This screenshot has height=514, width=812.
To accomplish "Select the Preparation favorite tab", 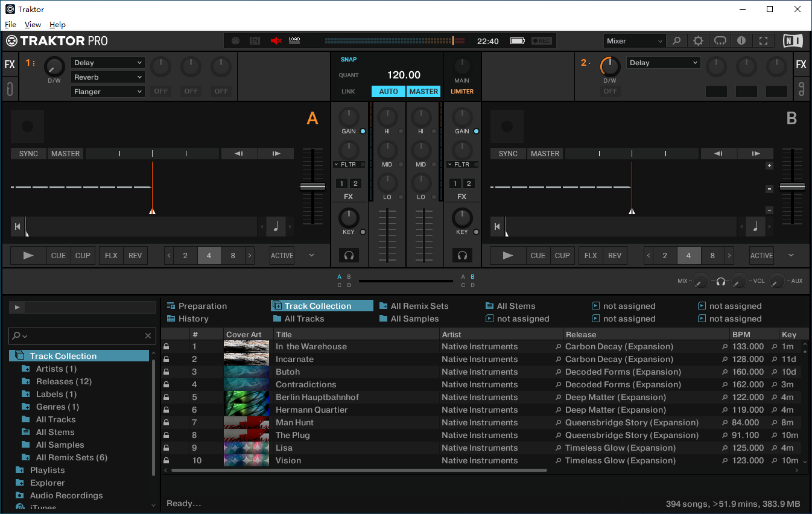I will click(x=197, y=306).
